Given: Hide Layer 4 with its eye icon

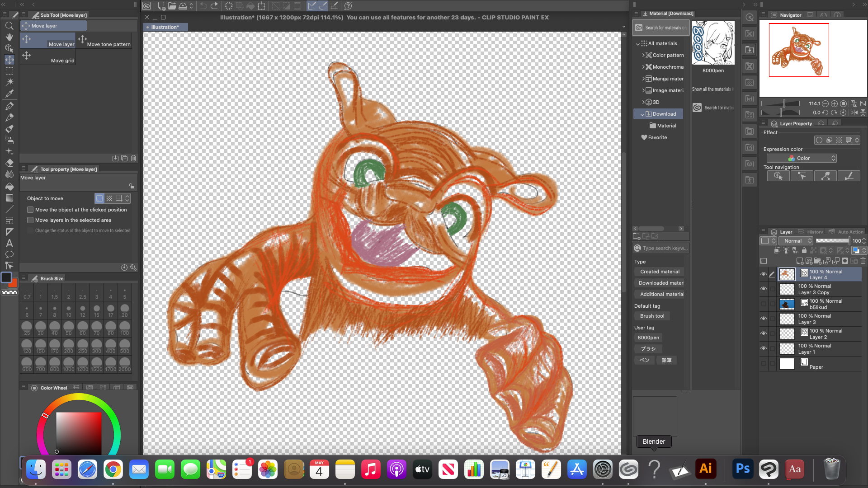Looking at the screenshot, I should (x=764, y=274).
